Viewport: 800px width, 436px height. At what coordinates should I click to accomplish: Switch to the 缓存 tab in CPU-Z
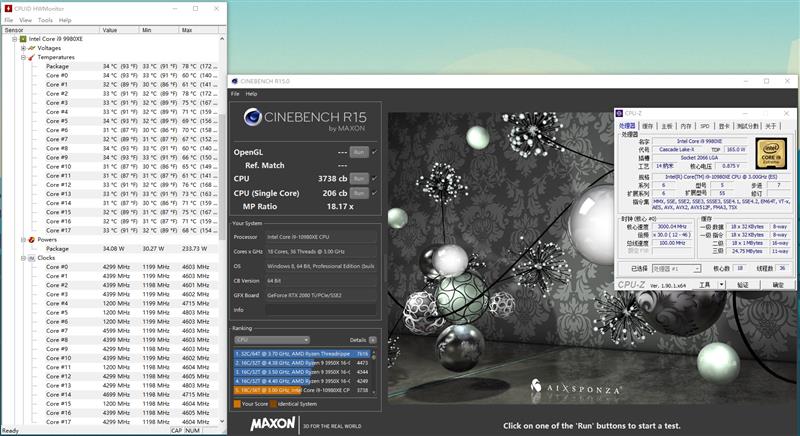(x=647, y=126)
